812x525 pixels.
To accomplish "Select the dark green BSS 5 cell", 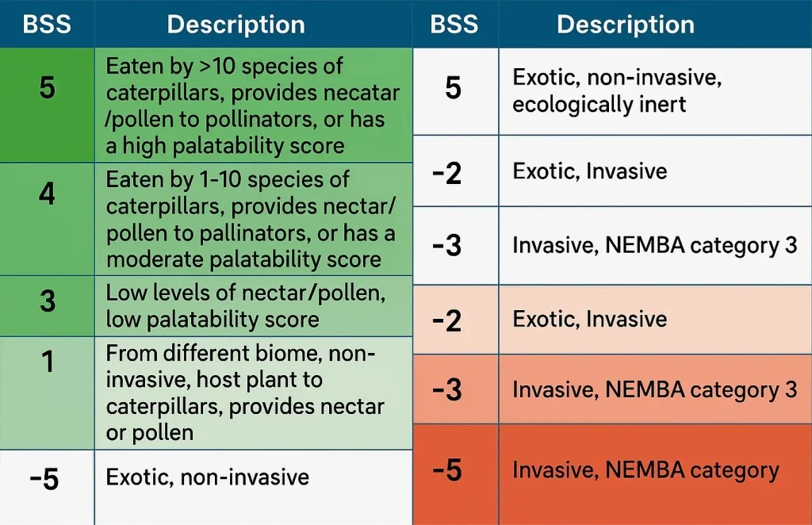I will pos(47,105).
